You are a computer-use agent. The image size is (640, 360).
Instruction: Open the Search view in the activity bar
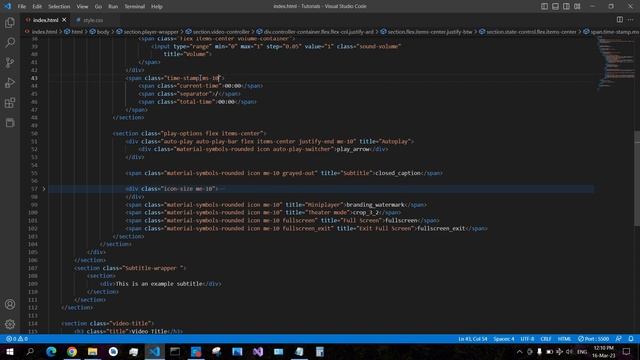click(10, 42)
